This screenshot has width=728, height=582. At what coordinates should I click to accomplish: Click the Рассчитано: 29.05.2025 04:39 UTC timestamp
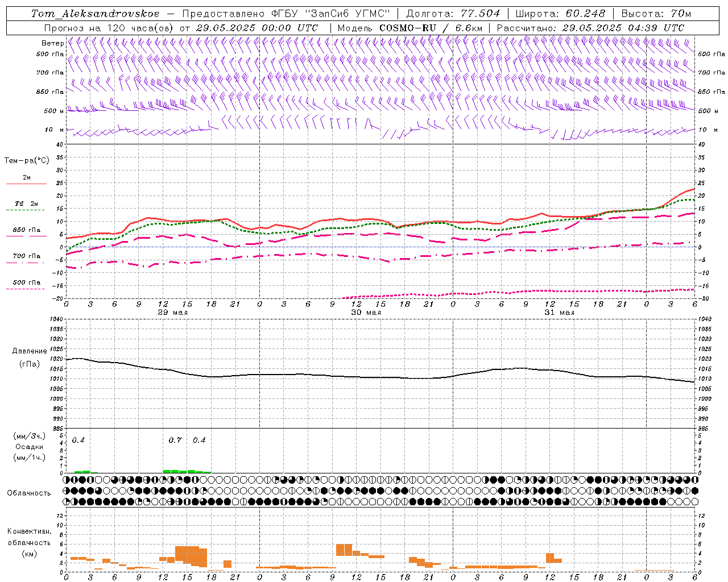tap(590, 28)
